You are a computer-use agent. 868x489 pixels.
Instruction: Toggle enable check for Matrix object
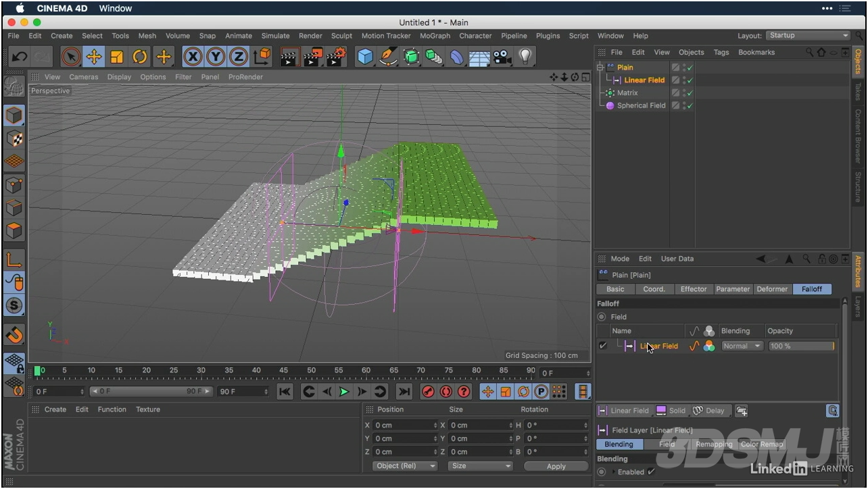point(690,93)
